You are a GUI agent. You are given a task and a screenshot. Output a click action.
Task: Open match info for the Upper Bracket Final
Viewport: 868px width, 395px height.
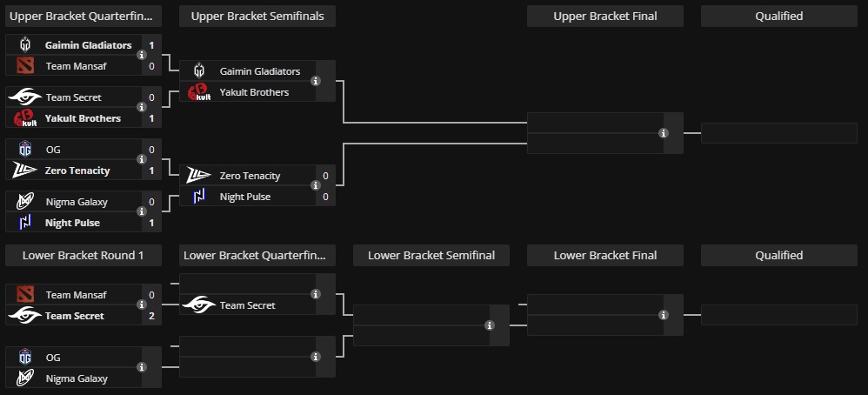pos(664,133)
